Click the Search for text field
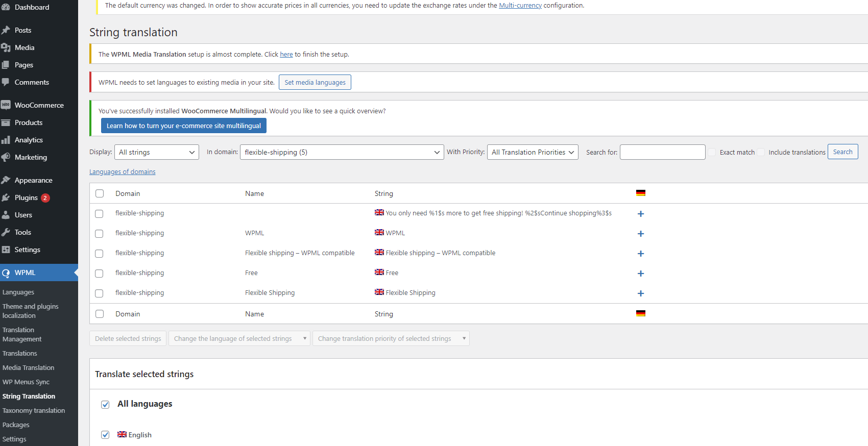Viewport: 868px width, 446px height. pos(663,152)
